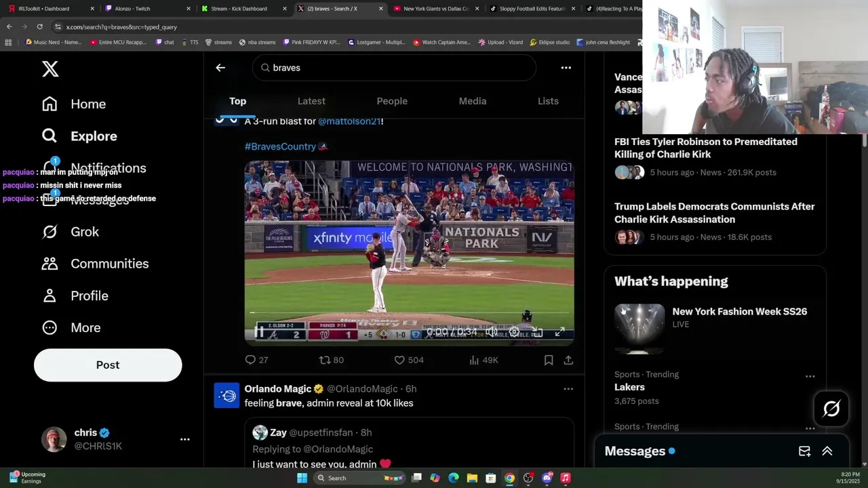Open Communities in sidebar
Viewport: 868px width, 488px height.
point(95,264)
